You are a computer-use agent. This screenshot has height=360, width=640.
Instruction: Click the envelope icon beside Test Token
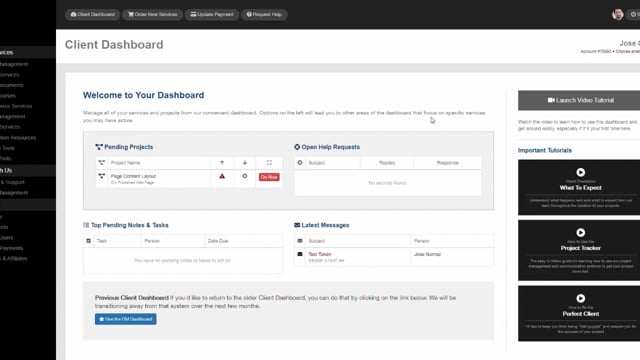tap(300, 254)
